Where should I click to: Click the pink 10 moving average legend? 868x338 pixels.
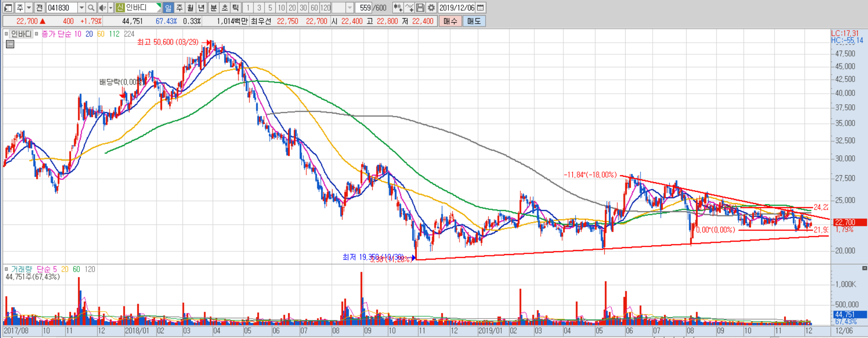78,34
